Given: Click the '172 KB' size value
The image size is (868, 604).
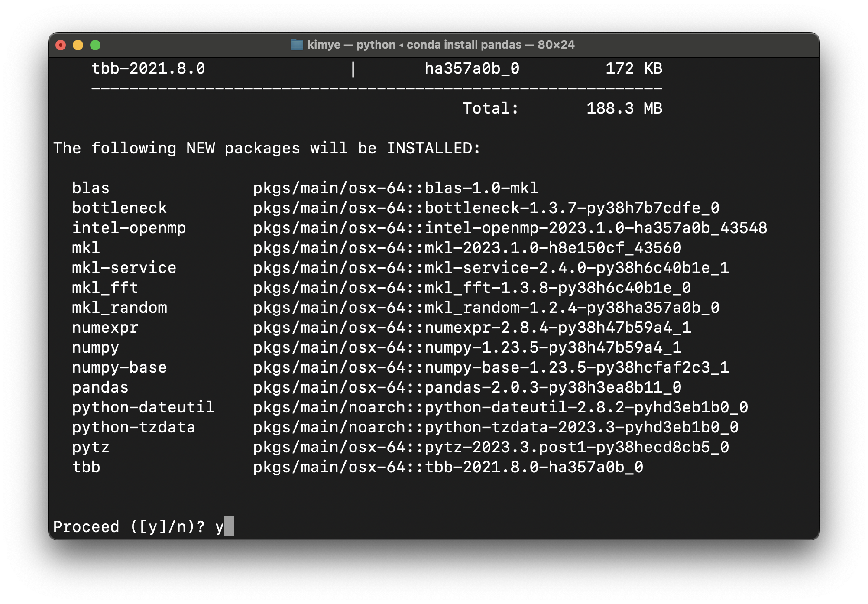Looking at the screenshot, I should [x=633, y=68].
